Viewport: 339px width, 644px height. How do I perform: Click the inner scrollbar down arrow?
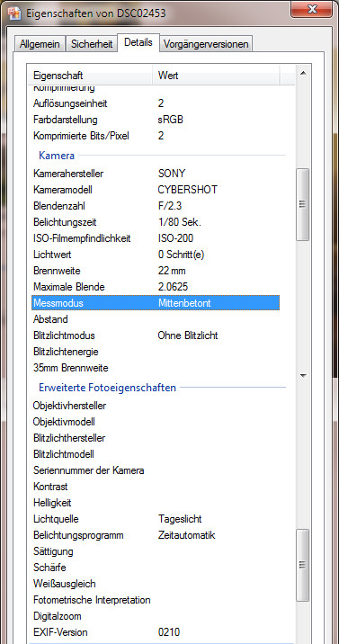click(303, 375)
